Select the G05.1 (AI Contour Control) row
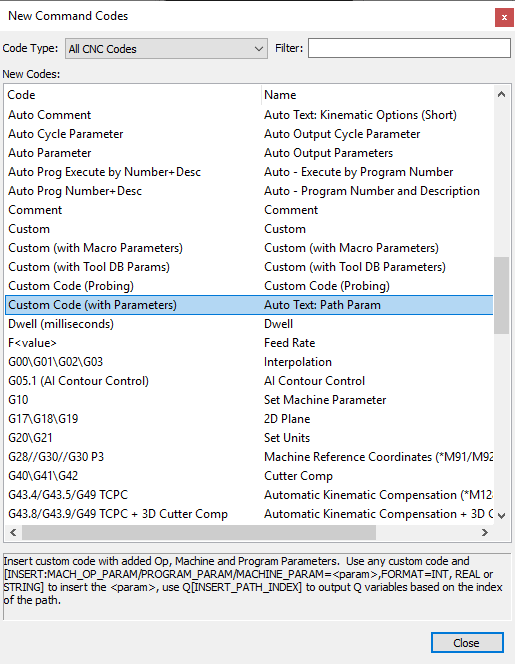 (249, 381)
